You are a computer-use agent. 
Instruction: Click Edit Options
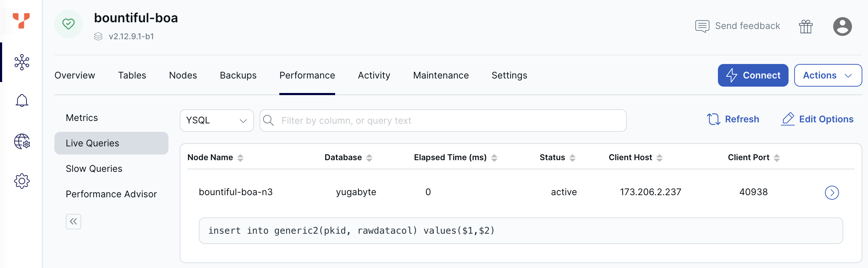[817, 119]
